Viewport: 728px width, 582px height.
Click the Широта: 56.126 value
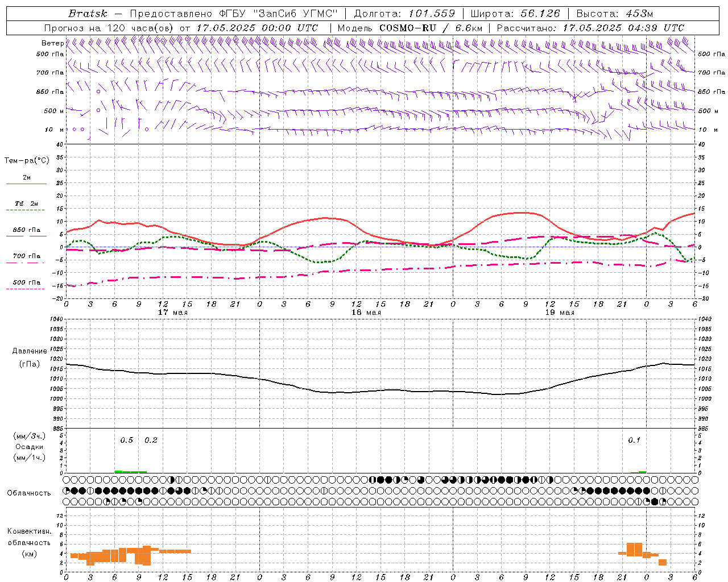pos(515,14)
